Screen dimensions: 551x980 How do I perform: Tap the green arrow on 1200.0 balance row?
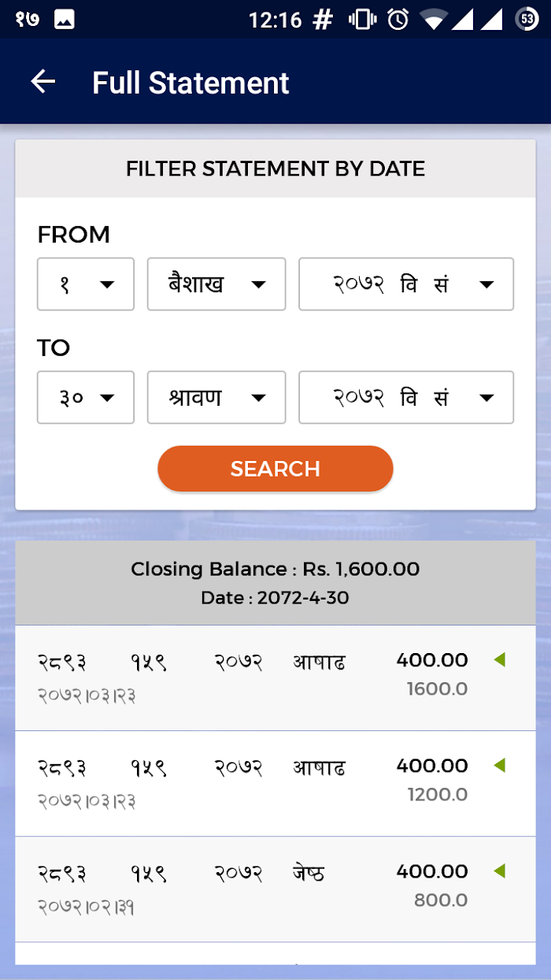click(x=499, y=765)
